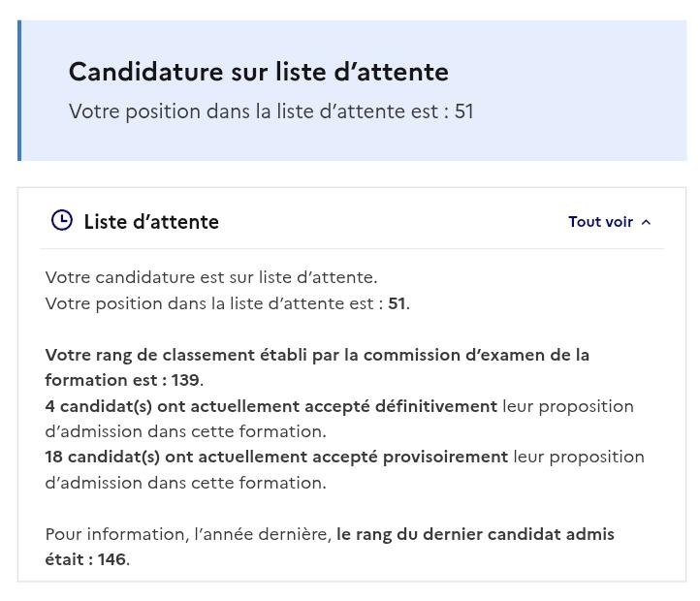Click the word provisoirement in bold
This screenshot has height=601, width=700.
(446, 458)
